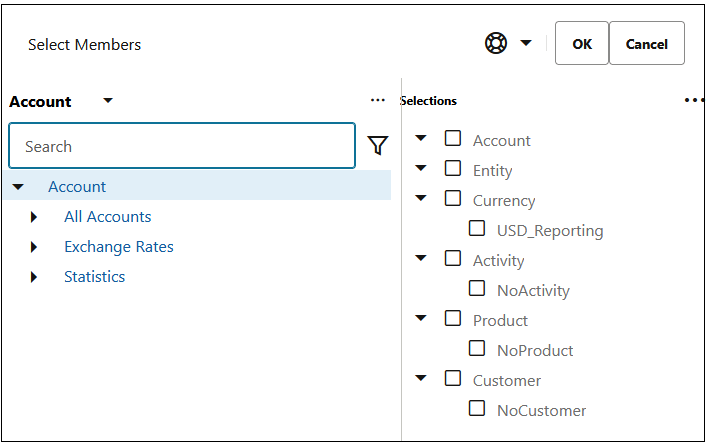Collapse the Product node in Selections

point(421,318)
